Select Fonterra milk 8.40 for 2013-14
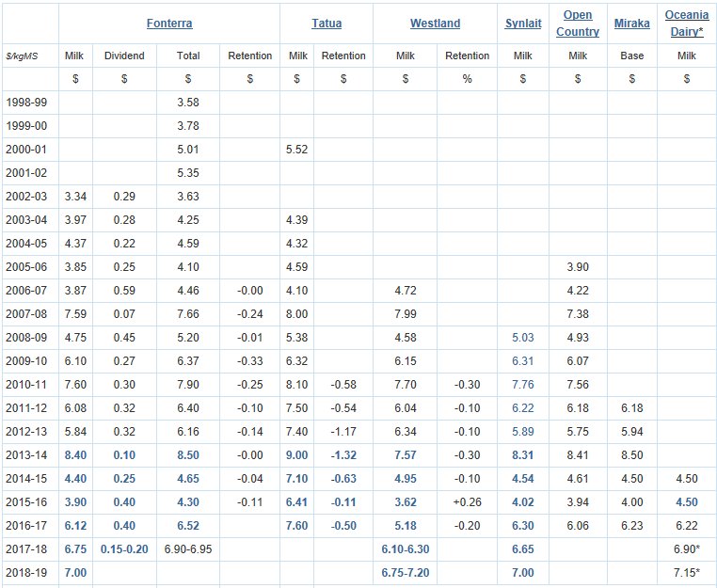 75,455
